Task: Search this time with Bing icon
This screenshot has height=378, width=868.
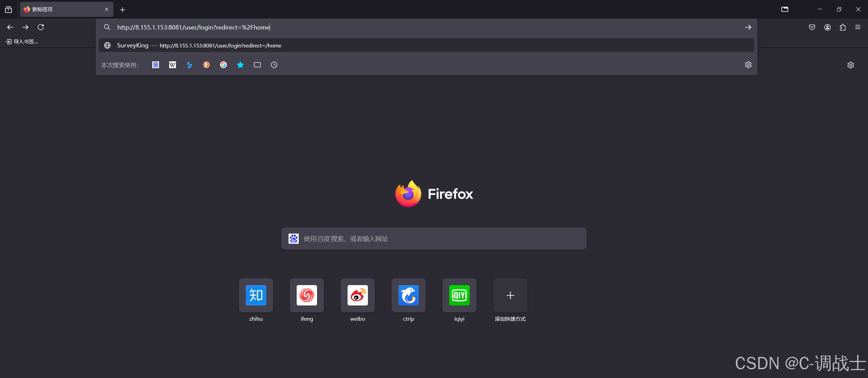Action: coord(190,65)
